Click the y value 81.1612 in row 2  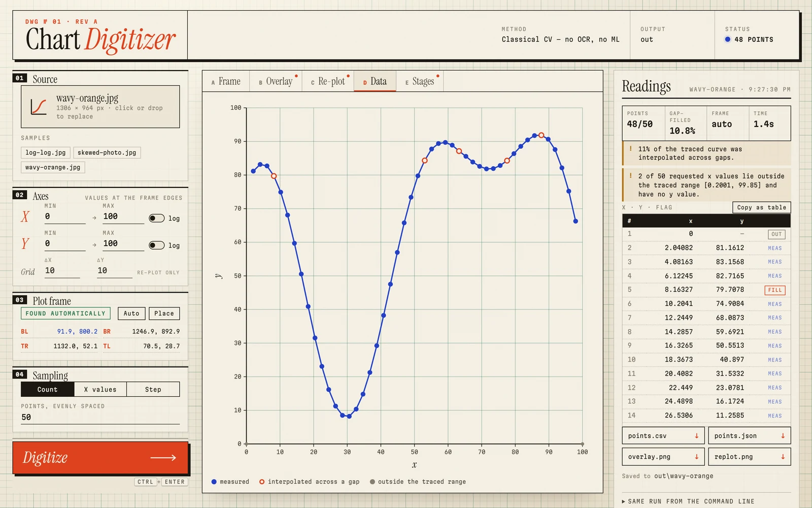click(730, 248)
